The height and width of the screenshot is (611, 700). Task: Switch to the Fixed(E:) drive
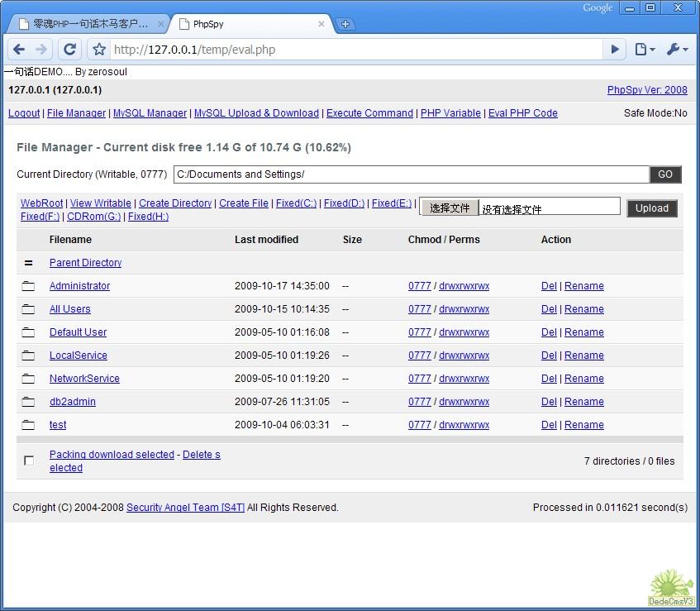[392, 203]
